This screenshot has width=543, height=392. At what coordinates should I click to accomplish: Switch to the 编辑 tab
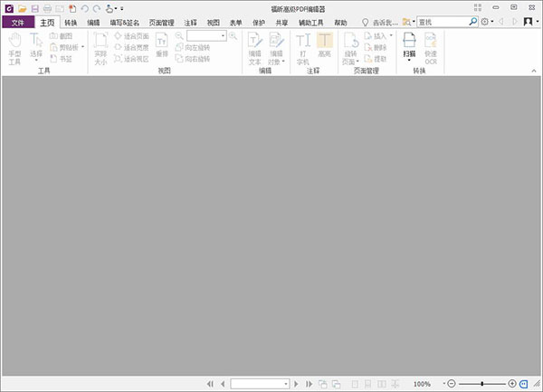click(93, 23)
